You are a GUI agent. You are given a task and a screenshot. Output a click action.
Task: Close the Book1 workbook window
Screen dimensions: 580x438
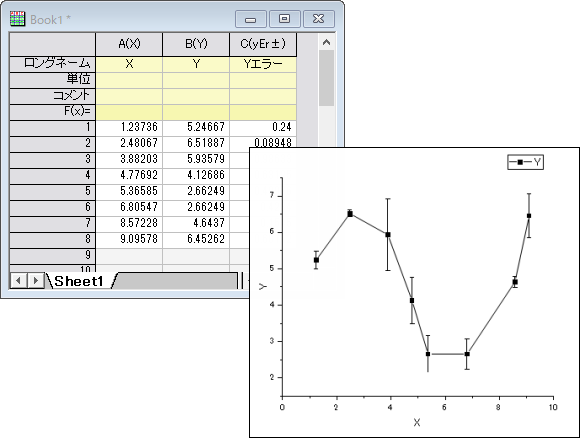(318, 19)
